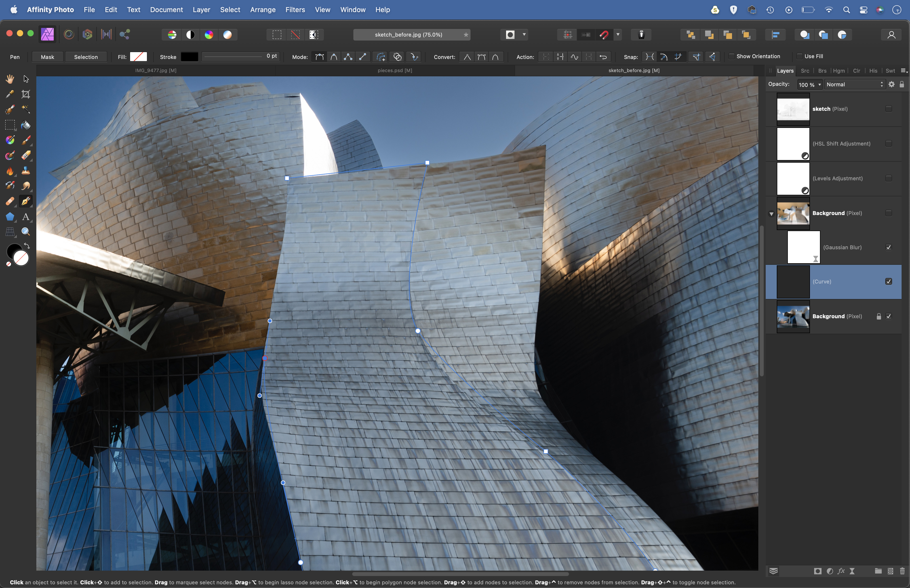Enable the Show Orientation checkbox
This screenshot has height=588, width=910.
(732, 57)
